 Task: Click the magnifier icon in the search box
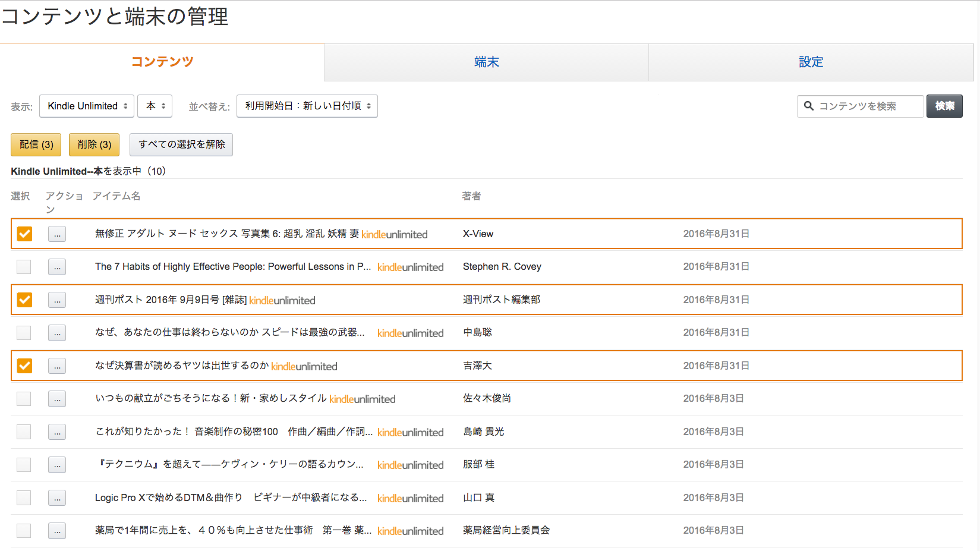[x=808, y=106]
